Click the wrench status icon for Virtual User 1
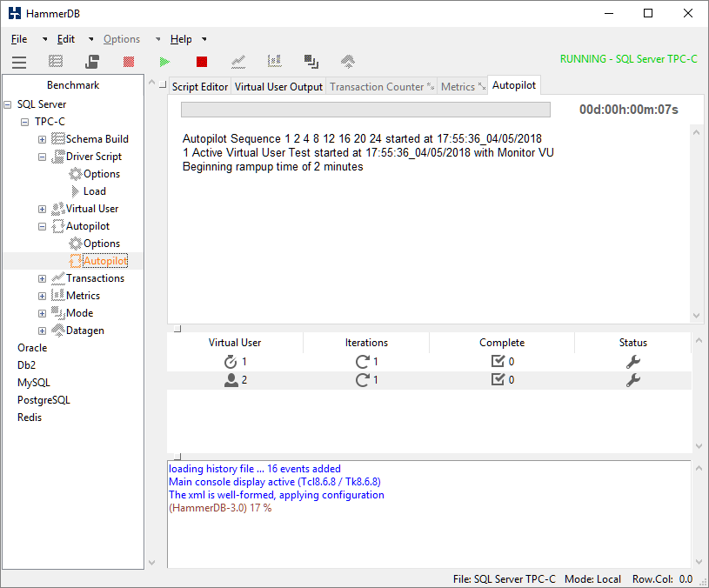This screenshot has height=588, width=709. pyautogui.click(x=633, y=362)
